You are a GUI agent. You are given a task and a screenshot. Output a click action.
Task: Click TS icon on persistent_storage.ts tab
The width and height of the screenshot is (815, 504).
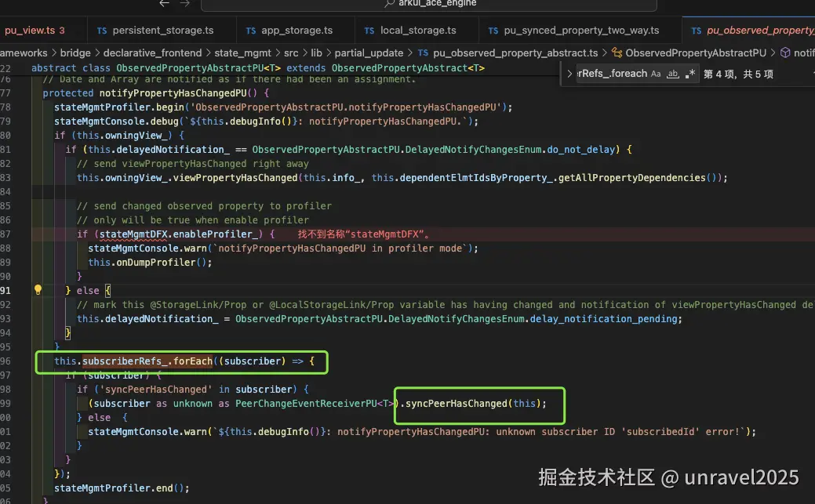[x=102, y=31]
